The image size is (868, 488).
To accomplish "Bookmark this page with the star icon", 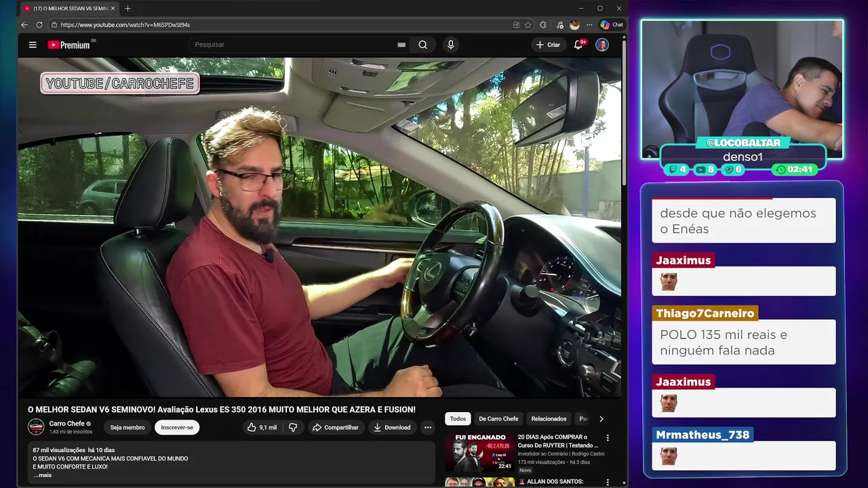I will [528, 25].
